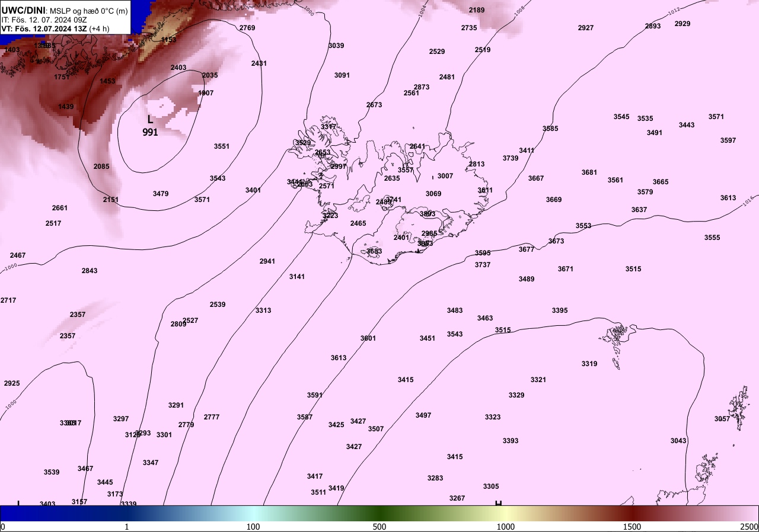
Task: Click the height value '2481'
Action: (447, 77)
